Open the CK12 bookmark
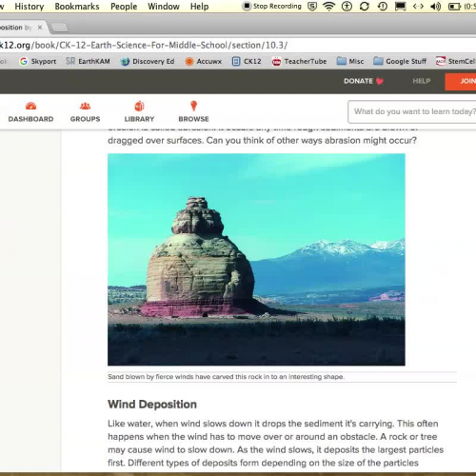 pyautogui.click(x=247, y=61)
